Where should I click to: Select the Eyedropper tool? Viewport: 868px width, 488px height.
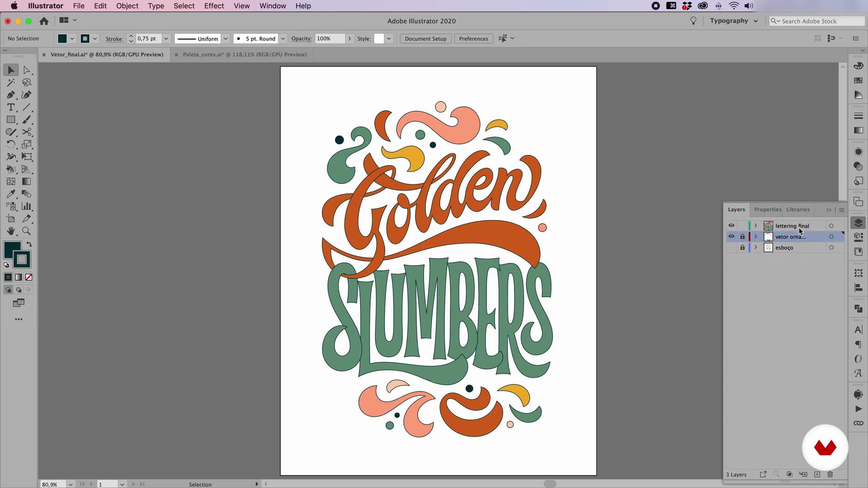point(11,194)
